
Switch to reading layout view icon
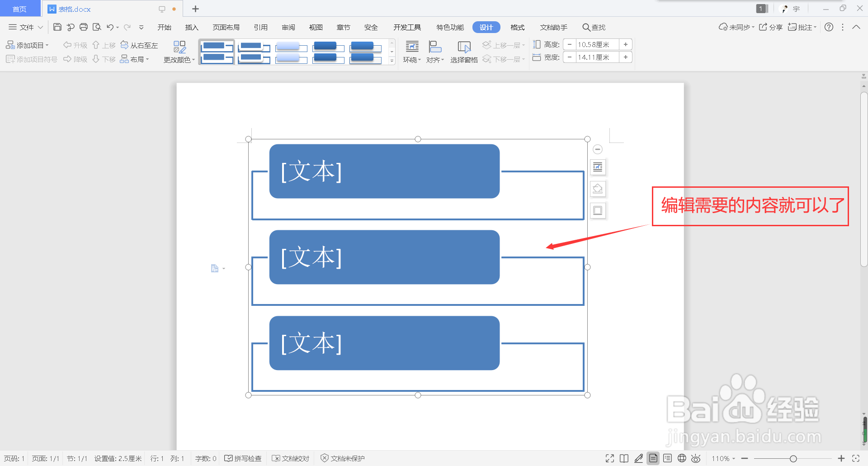tap(624, 458)
